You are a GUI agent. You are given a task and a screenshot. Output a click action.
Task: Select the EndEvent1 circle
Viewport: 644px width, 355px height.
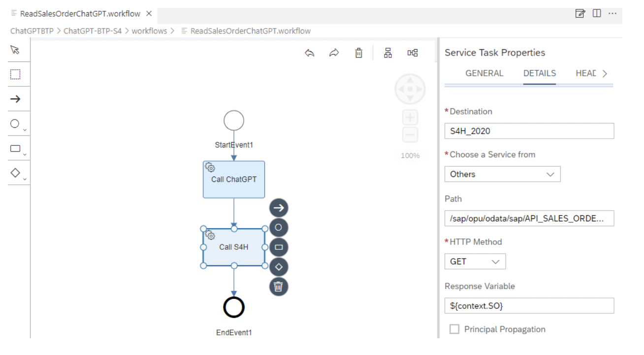234,308
